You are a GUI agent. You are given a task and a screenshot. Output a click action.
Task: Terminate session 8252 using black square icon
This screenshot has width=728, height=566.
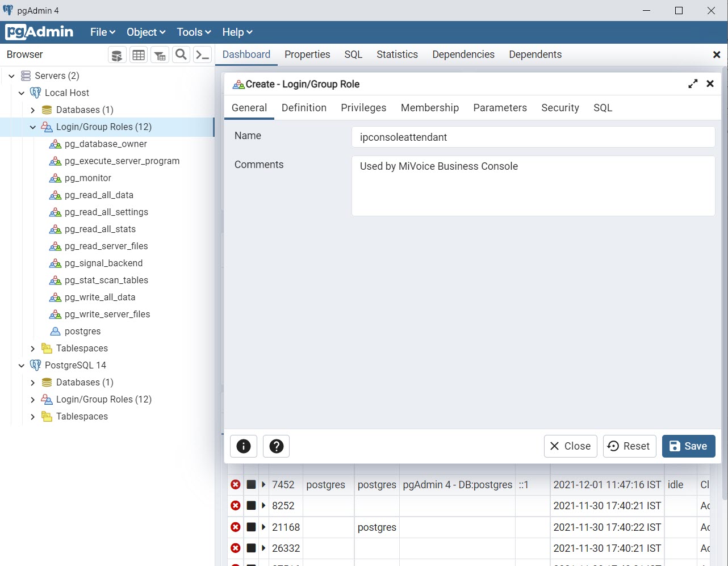[x=250, y=505]
